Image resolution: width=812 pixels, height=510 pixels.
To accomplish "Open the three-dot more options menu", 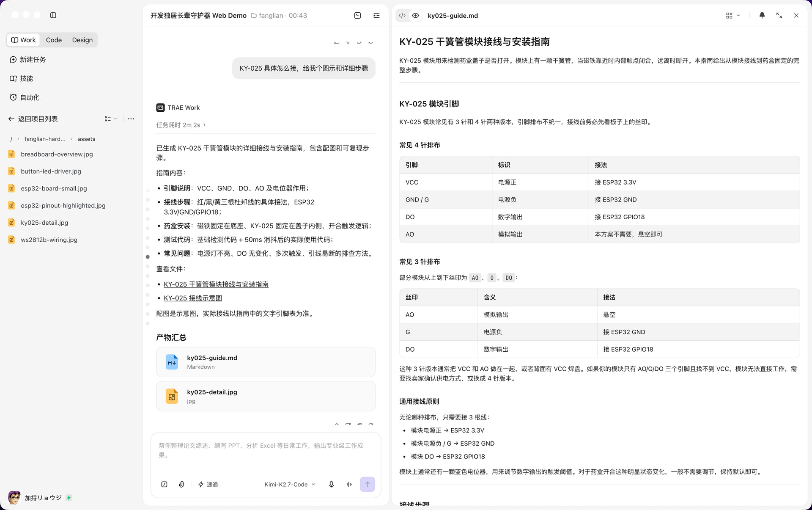I will point(131,119).
